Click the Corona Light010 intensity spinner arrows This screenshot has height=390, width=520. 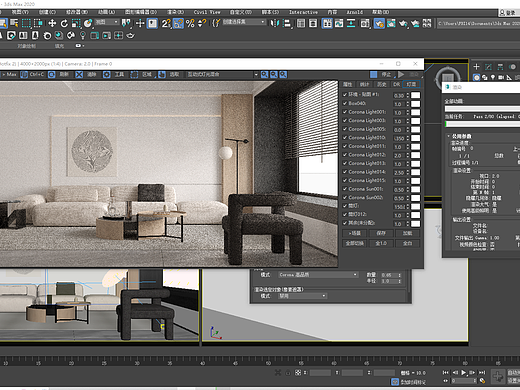point(408,138)
